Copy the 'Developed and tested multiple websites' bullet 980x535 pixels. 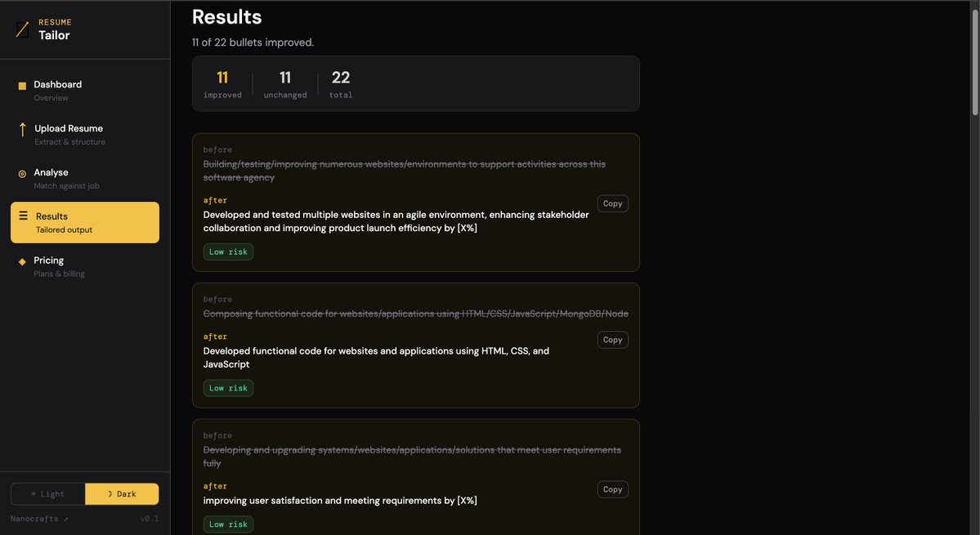tap(612, 203)
